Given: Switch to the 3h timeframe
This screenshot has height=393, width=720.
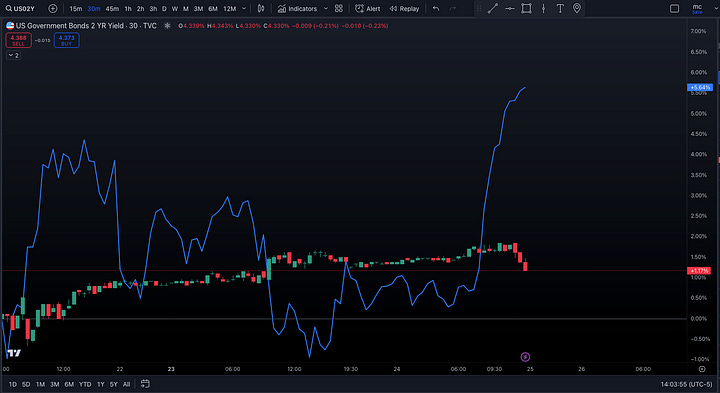Looking at the screenshot, I should coord(153,8).
